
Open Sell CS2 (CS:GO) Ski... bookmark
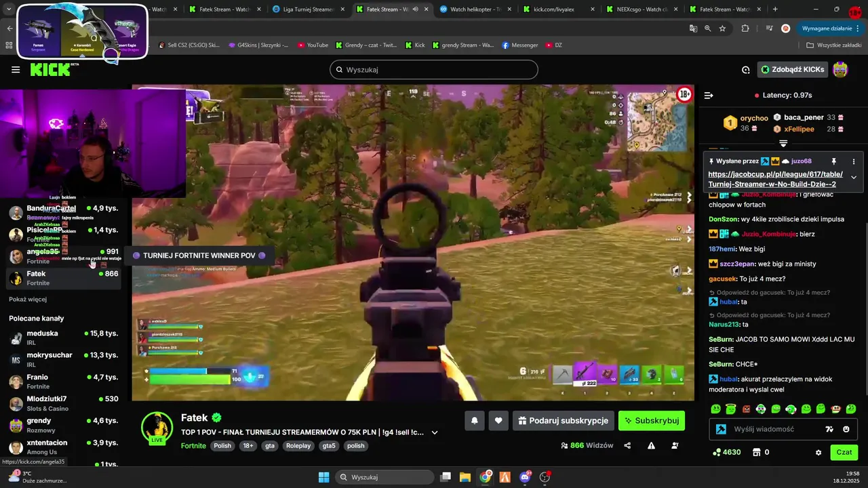tap(189, 45)
